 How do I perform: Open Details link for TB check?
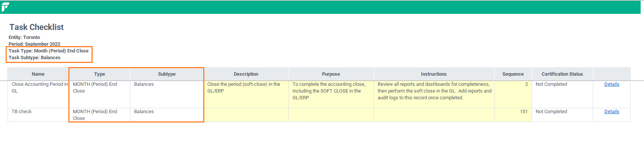pos(612,112)
